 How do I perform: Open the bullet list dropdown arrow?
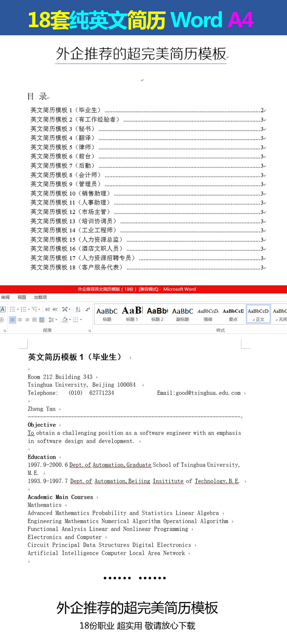pos(18,310)
